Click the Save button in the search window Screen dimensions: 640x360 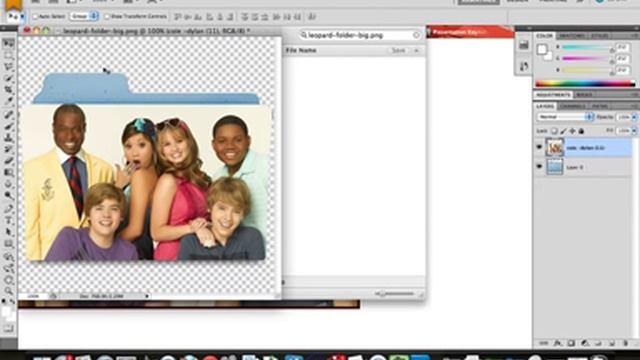(x=398, y=50)
